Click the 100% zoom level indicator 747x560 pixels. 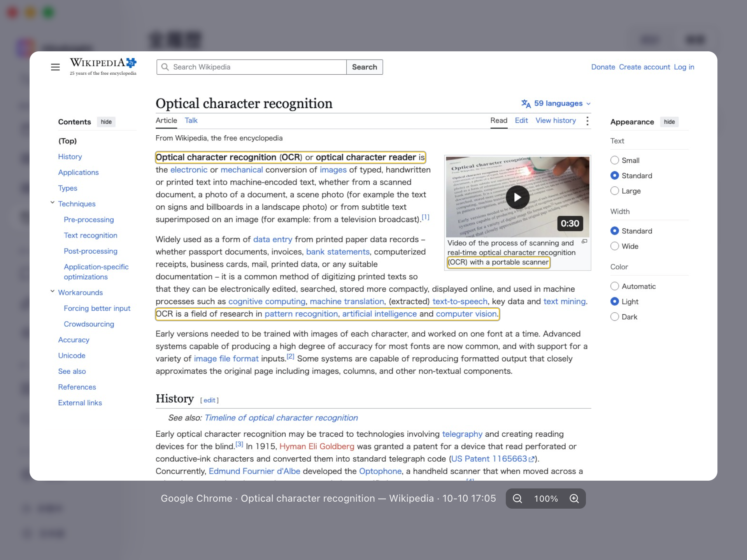[x=546, y=499]
